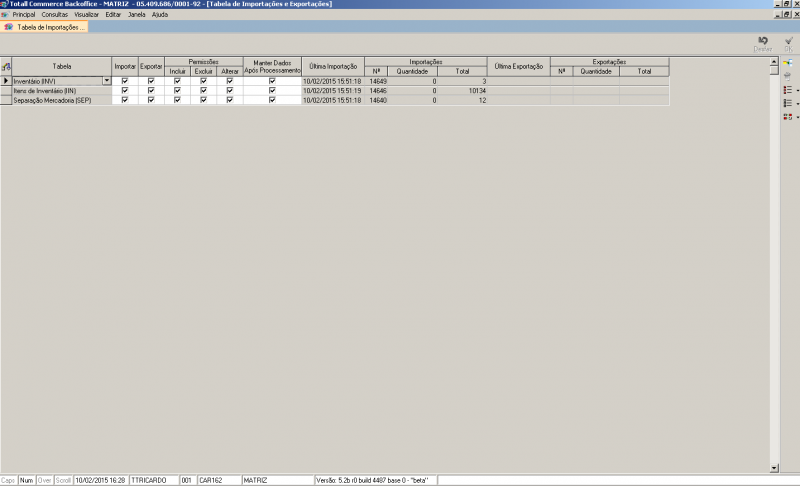The width and height of the screenshot is (800, 486).
Task: Open the Inventário (INV) table dropdown
Action: point(106,81)
